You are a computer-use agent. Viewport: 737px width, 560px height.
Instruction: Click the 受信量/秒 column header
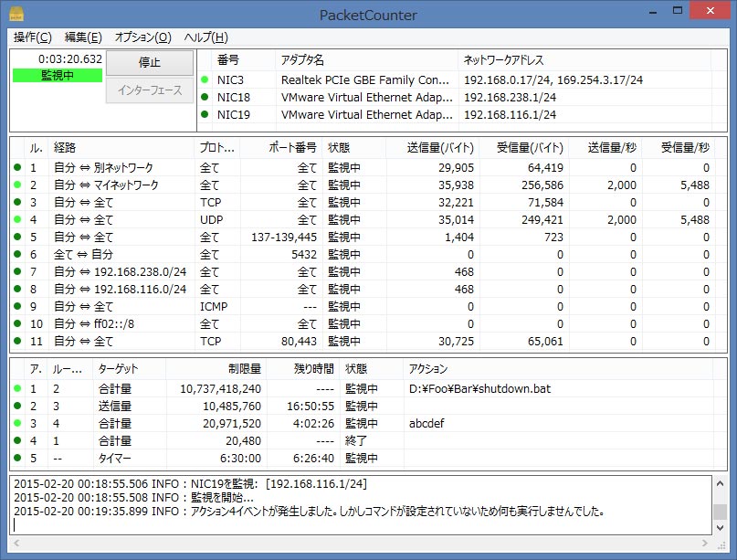pos(679,148)
